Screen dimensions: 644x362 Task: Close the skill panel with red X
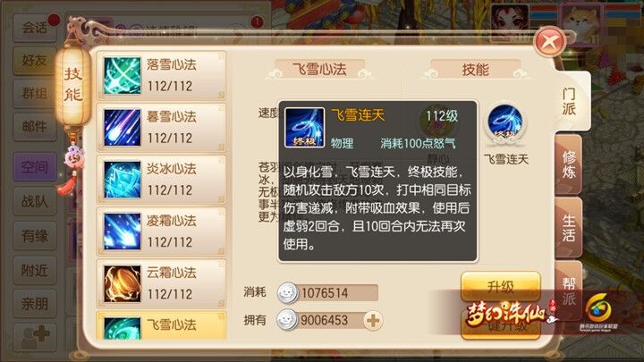[x=549, y=41]
